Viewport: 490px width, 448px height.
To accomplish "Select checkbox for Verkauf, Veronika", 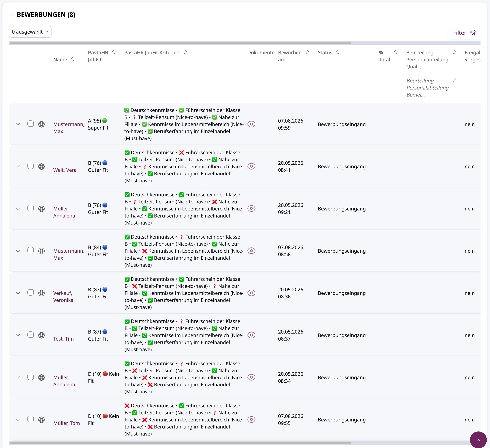I will [31, 292].
